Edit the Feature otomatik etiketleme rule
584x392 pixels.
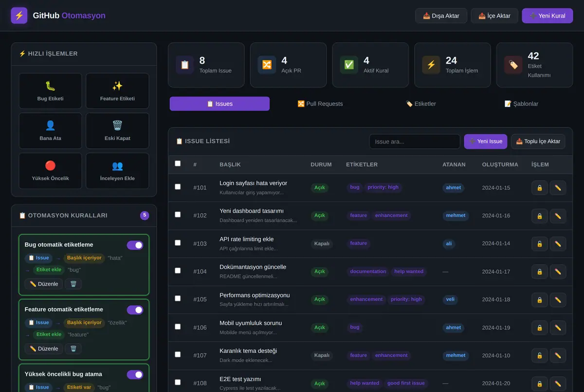[x=44, y=349]
